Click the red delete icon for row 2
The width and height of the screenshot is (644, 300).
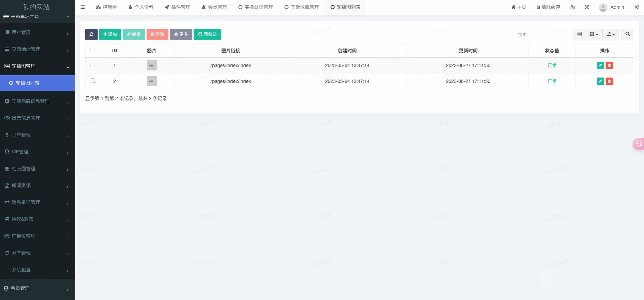609,81
